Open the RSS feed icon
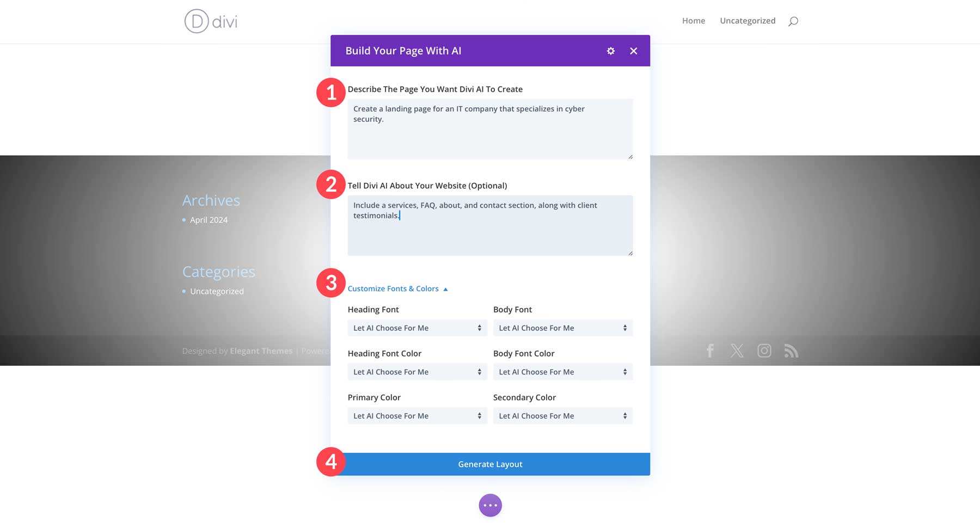Image resolution: width=980 pixels, height=528 pixels. tap(792, 351)
